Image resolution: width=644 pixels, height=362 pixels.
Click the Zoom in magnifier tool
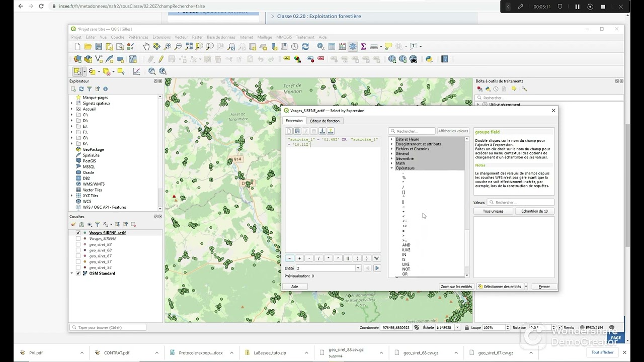(x=168, y=47)
